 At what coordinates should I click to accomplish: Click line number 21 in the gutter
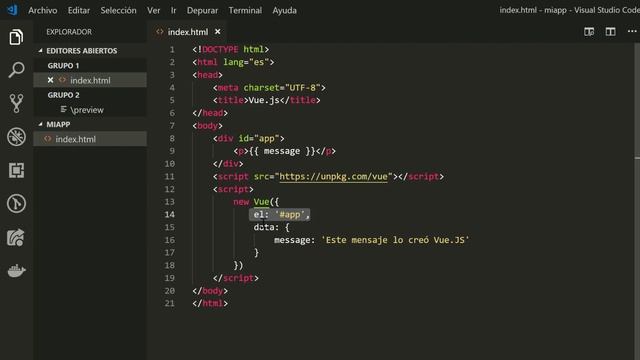(x=169, y=303)
